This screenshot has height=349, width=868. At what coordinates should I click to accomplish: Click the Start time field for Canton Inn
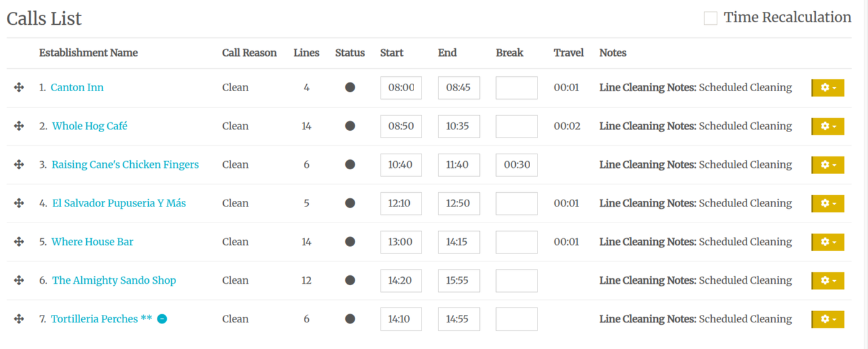401,88
